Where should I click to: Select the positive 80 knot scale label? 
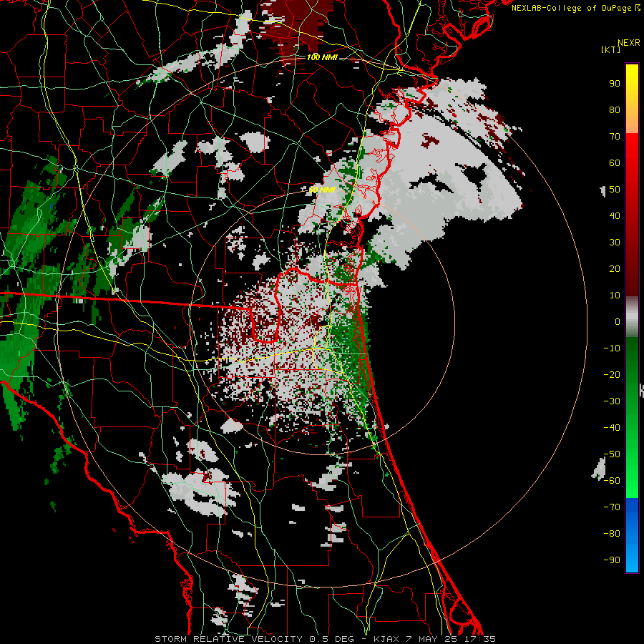pos(615,110)
